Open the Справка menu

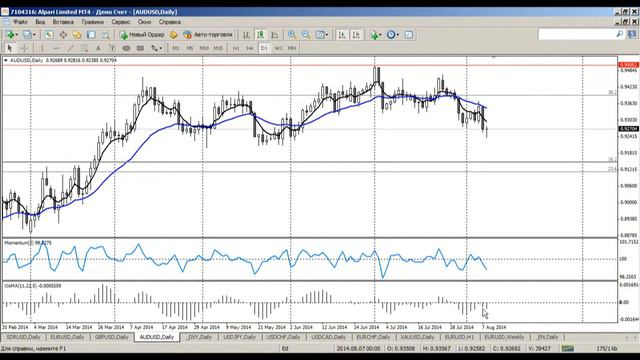pos(170,22)
